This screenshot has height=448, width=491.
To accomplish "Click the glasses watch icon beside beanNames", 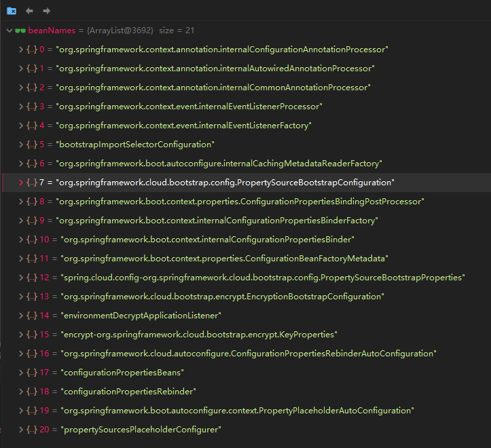I will click(x=20, y=31).
